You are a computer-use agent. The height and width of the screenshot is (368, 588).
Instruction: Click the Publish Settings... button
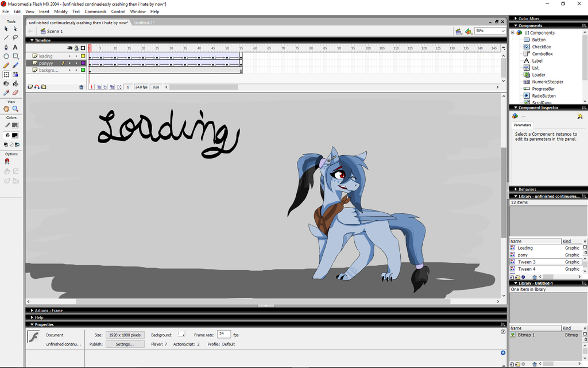coord(125,344)
